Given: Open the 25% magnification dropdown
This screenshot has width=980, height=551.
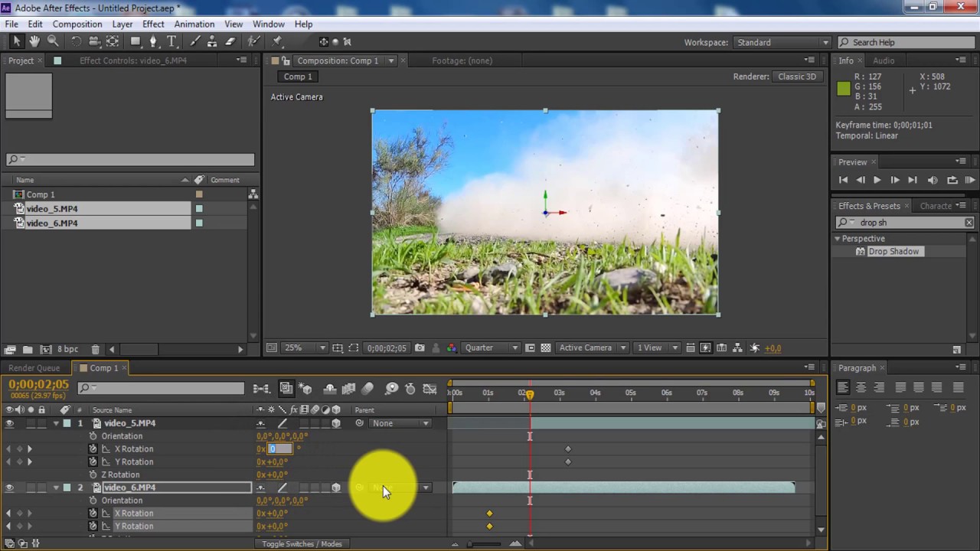Looking at the screenshot, I should point(305,347).
